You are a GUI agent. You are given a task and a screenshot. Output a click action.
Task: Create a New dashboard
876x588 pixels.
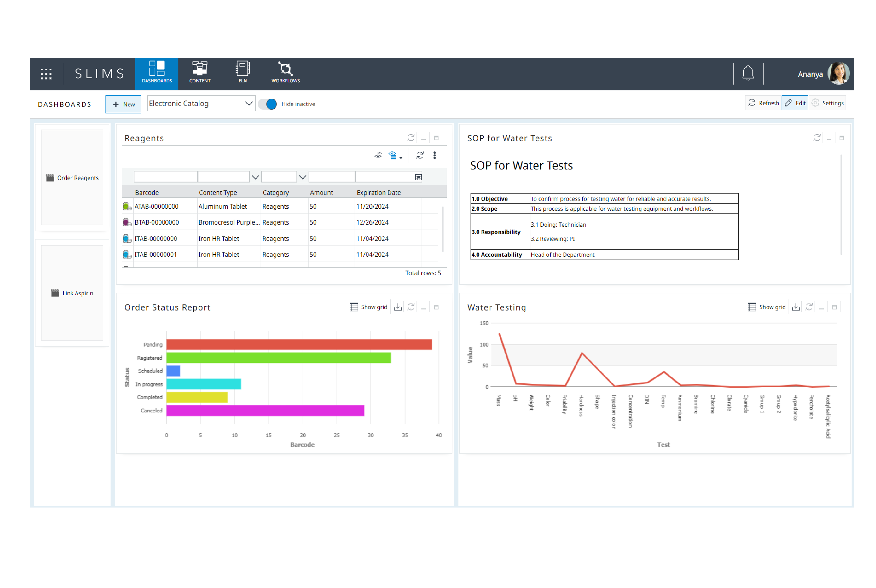click(x=123, y=104)
